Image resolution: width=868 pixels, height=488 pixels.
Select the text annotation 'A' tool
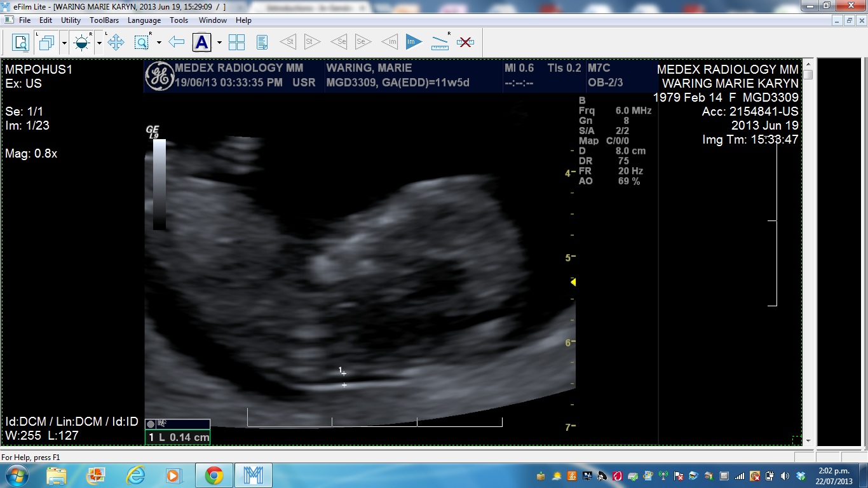[201, 43]
